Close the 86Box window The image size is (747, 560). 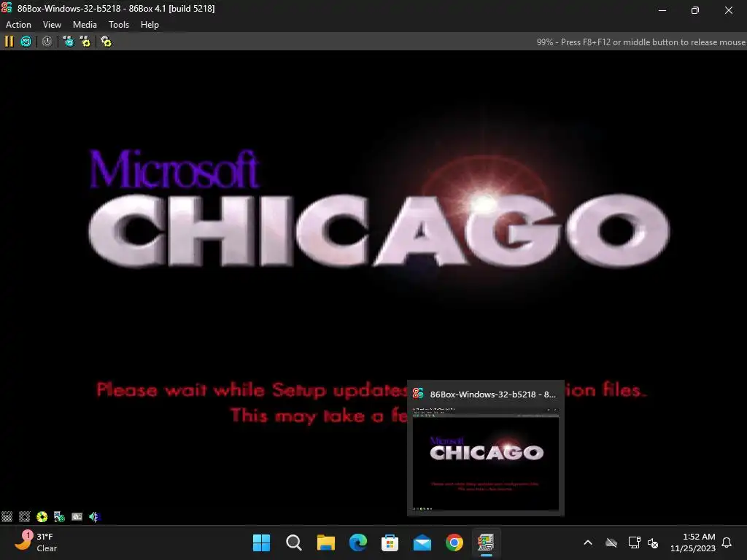[729, 10]
